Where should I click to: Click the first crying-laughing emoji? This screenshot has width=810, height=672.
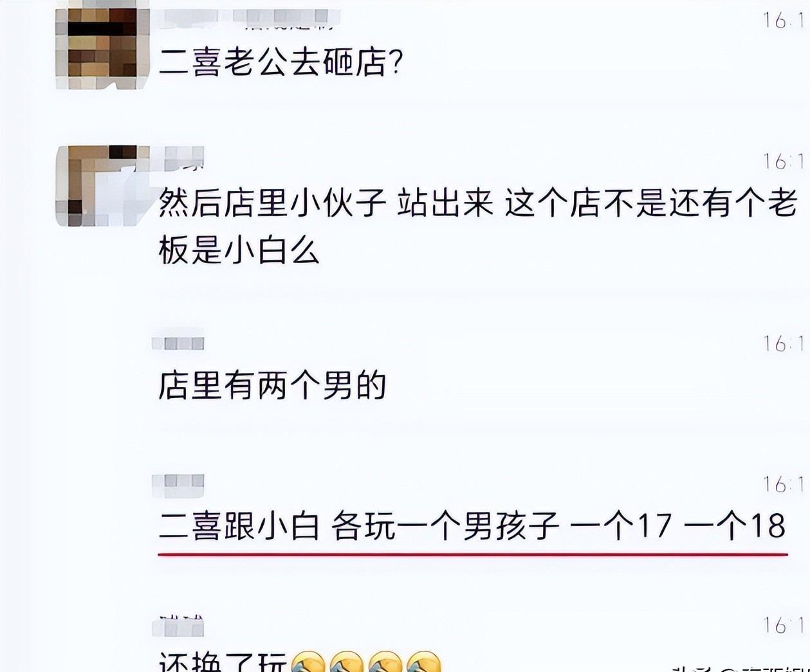(309, 662)
